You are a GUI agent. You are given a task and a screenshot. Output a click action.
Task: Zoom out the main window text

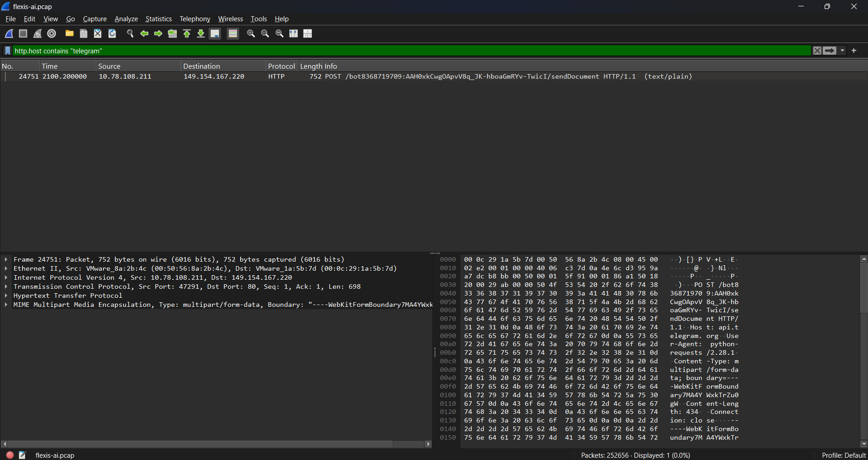point(265,33)
